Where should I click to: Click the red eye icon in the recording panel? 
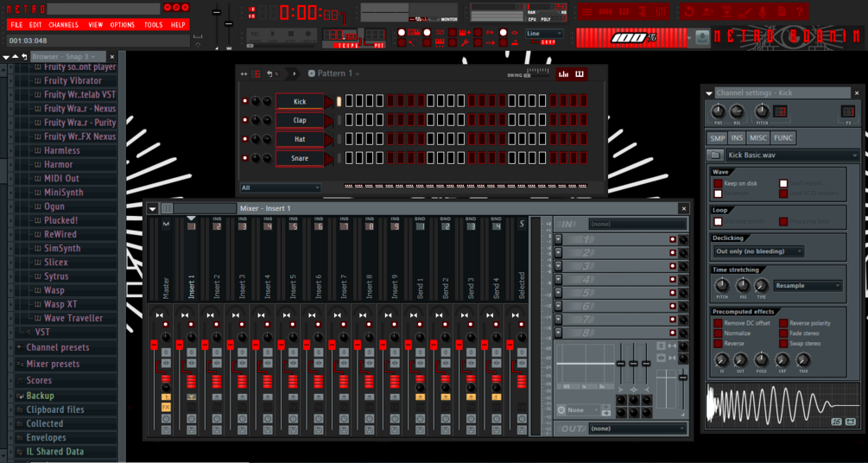(515, 32)
